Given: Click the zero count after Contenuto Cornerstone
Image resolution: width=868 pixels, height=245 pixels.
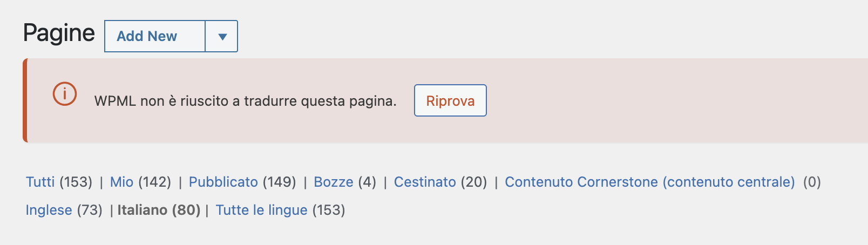Looking at the screenshot, I should 812,182.
